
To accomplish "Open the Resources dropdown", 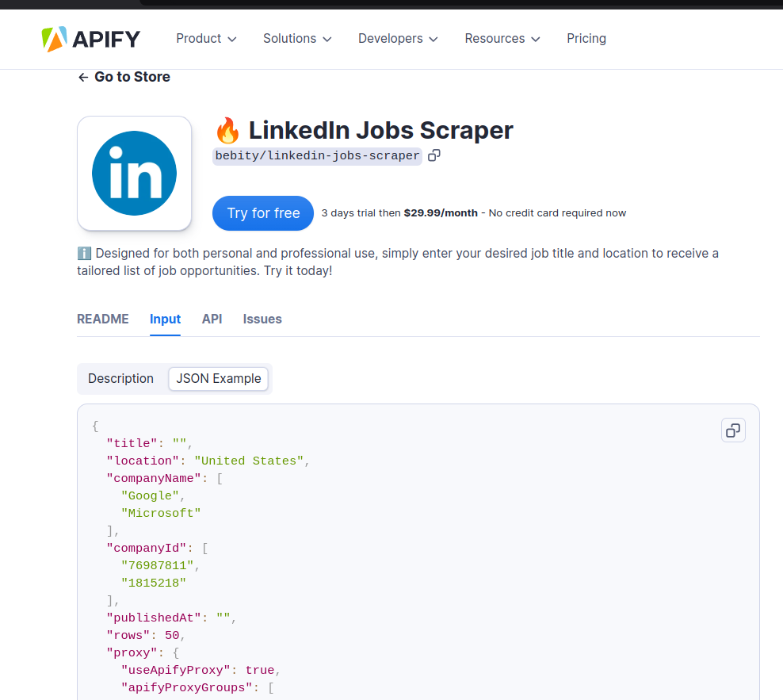I will tap(502, 39).
